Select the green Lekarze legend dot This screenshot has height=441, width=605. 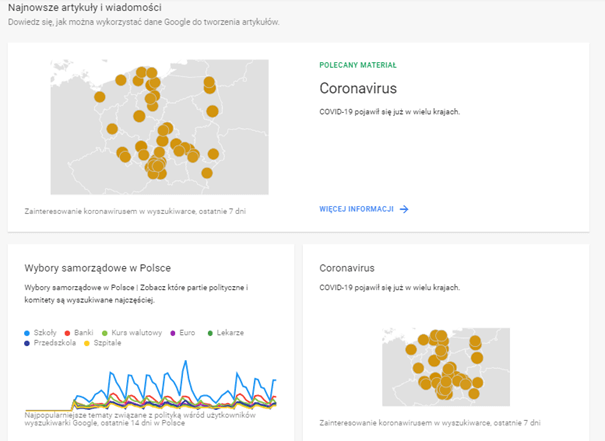point(208,332)
